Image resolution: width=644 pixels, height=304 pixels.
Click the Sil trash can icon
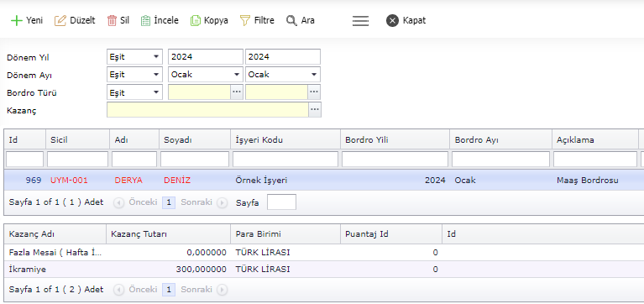113,20
